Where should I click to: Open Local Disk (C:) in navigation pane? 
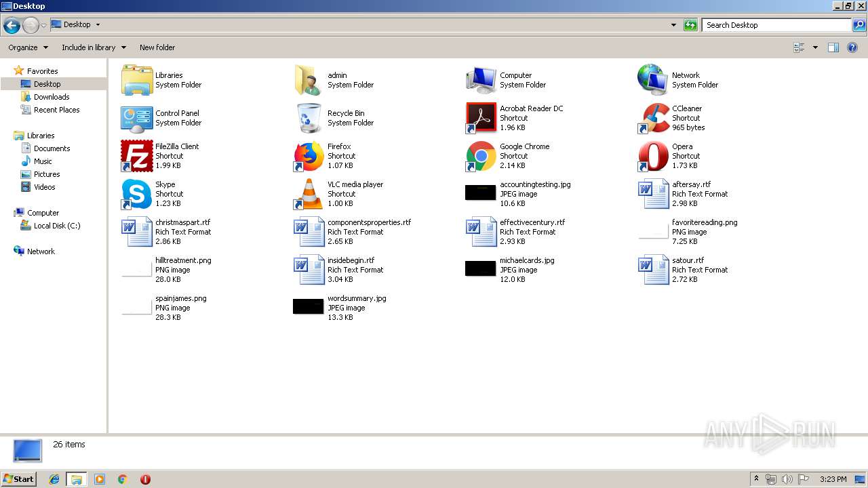point(51,226)
